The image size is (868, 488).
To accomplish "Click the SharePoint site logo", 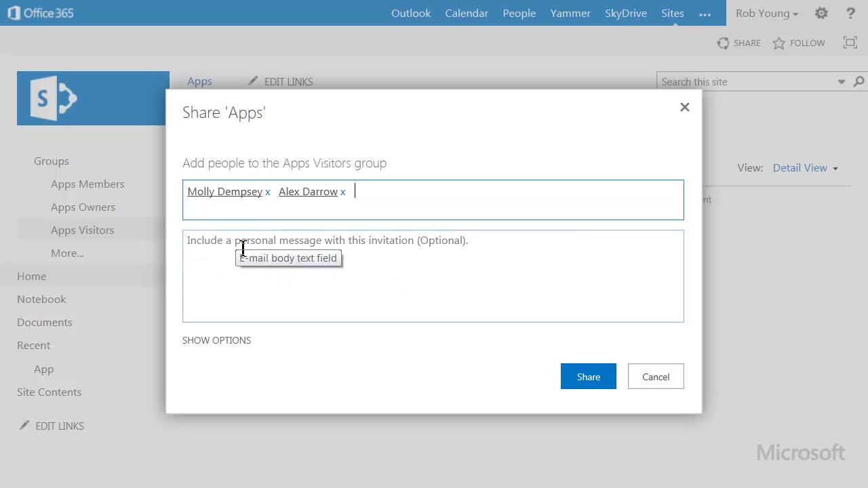I will [x=93, y=98].
